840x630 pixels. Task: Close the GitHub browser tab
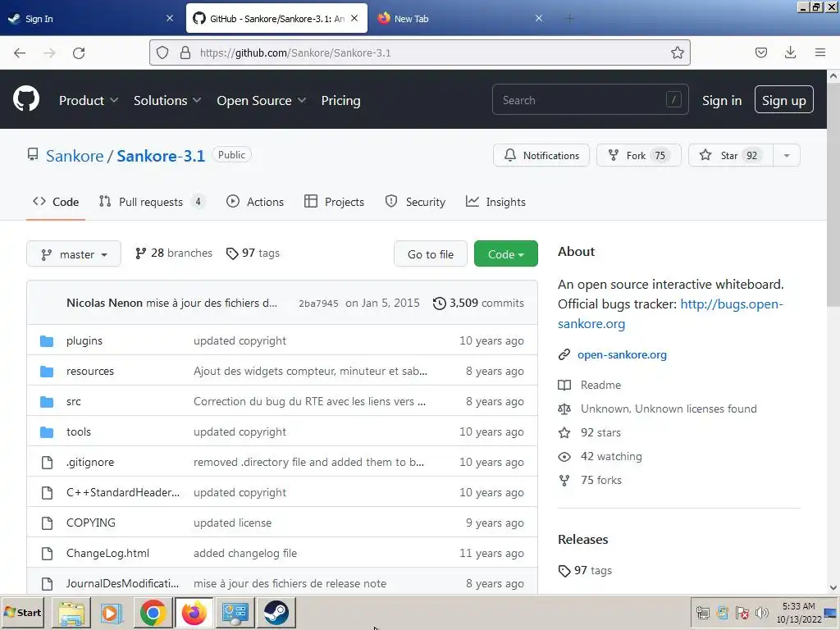click(354, 18)
